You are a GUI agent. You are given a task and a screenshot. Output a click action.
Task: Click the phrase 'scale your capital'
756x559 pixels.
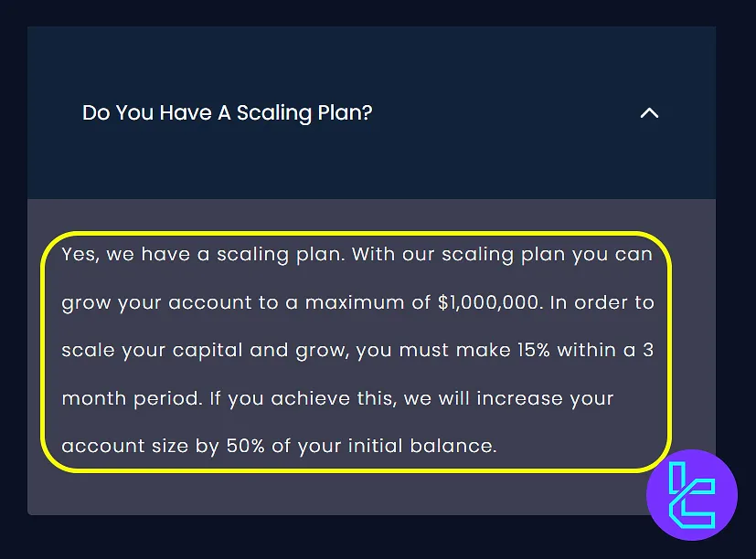pyautogui.click(x=159, y=351)
